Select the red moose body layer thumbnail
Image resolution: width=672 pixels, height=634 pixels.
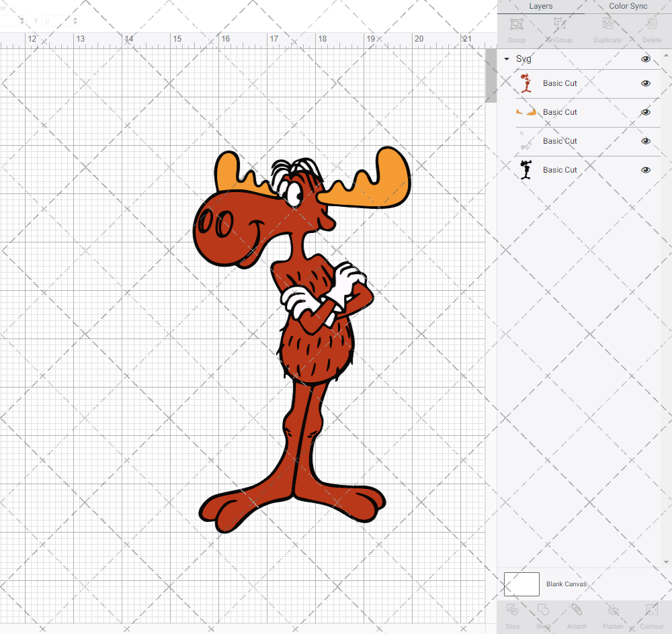pos(526,83)
